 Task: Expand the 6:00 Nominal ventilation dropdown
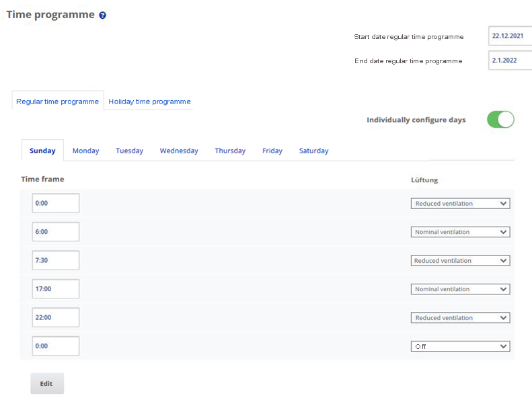point(460,232)
